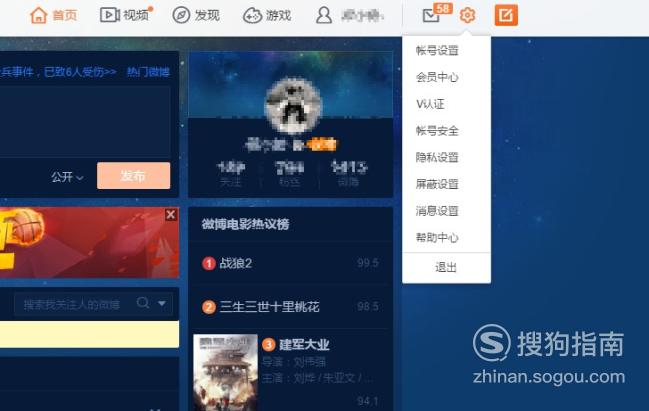The height and width of the screenshot is (411, 649).
Task: Open 战狼2 in the movie ranking
Action: [x=236, y=263]
